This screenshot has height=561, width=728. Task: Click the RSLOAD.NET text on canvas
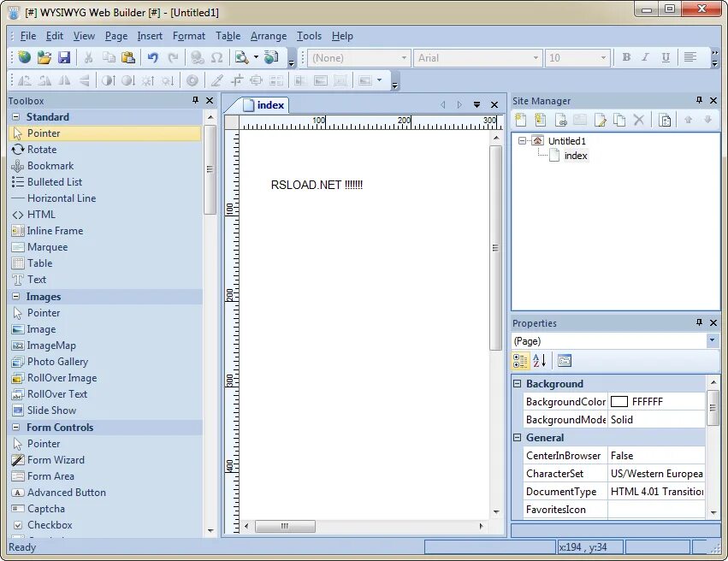[x=317, y=185]
